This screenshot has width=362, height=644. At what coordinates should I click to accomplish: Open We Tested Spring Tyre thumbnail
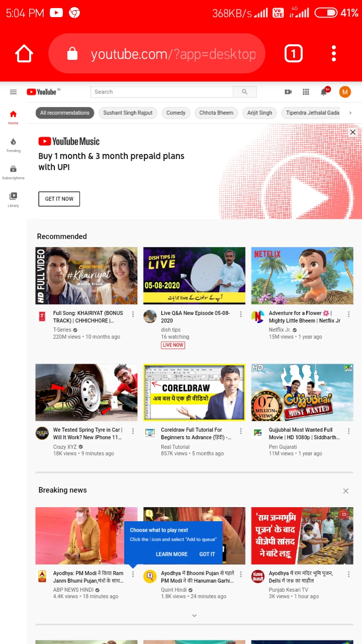86,392
